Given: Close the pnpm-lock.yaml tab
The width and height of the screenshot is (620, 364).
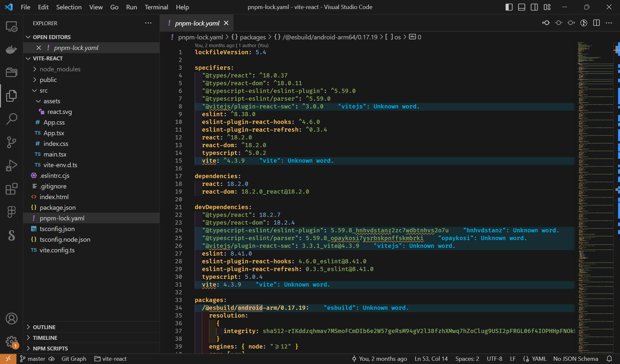Looking at the screenshot, I should tap(226, 23).
